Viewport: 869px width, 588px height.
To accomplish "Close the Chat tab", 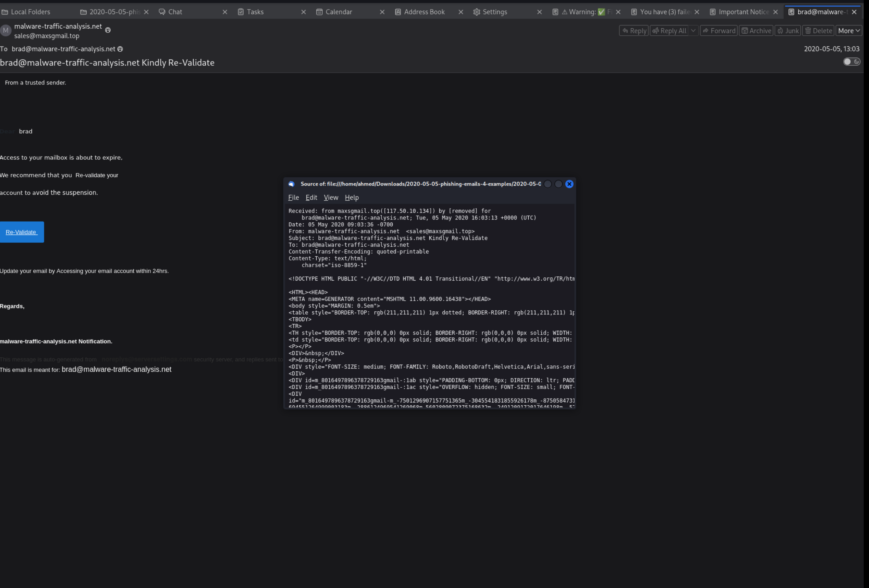I will pos(225,12).
